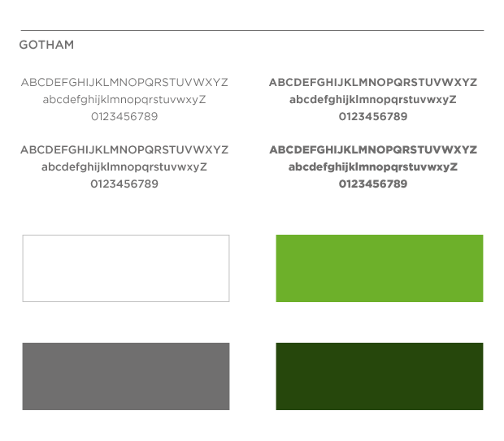This screenshot has width=504, height=441.
Task: Click the white color swatch
Action: (x=126, y=268)
